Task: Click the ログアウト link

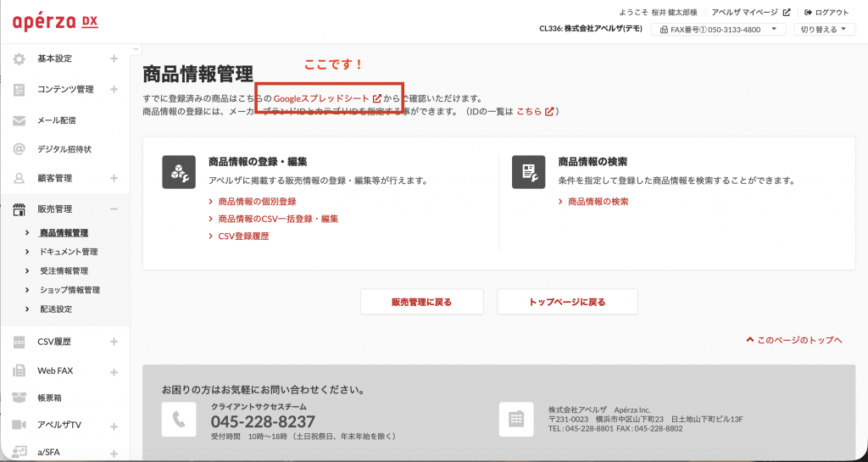Action: coord(826,12)
